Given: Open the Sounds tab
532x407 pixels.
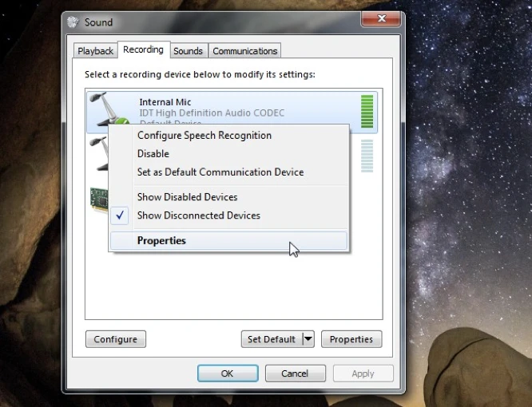Looking at the screenshot, I should [188, 51].
